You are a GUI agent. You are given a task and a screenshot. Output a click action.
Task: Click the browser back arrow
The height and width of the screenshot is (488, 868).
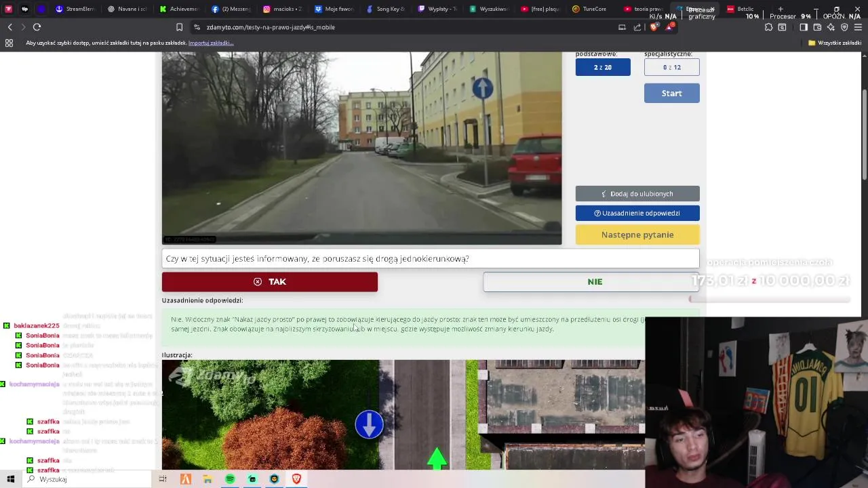[x=10, y=27]
